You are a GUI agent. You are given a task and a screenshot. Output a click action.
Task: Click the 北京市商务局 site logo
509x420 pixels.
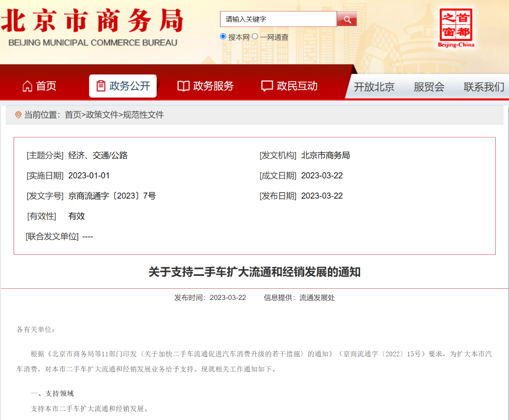pos(93,26)
